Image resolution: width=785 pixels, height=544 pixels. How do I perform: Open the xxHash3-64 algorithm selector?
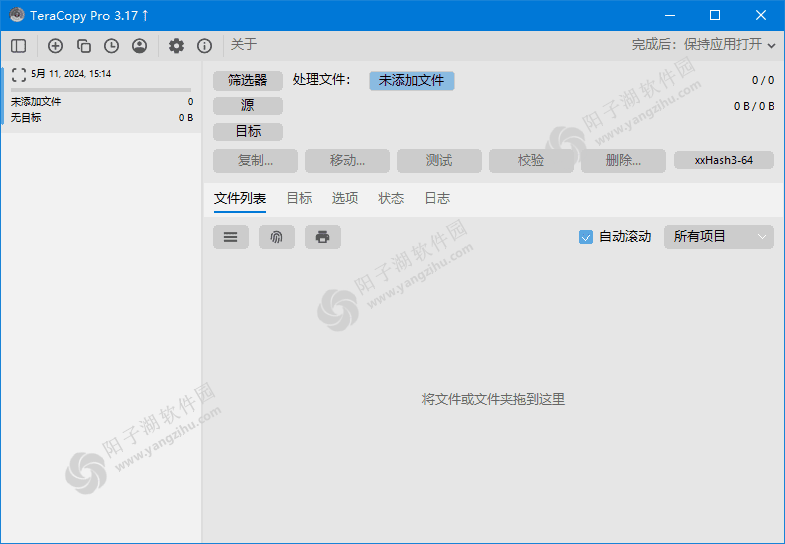pyautogui.click(x=723, y=160)
